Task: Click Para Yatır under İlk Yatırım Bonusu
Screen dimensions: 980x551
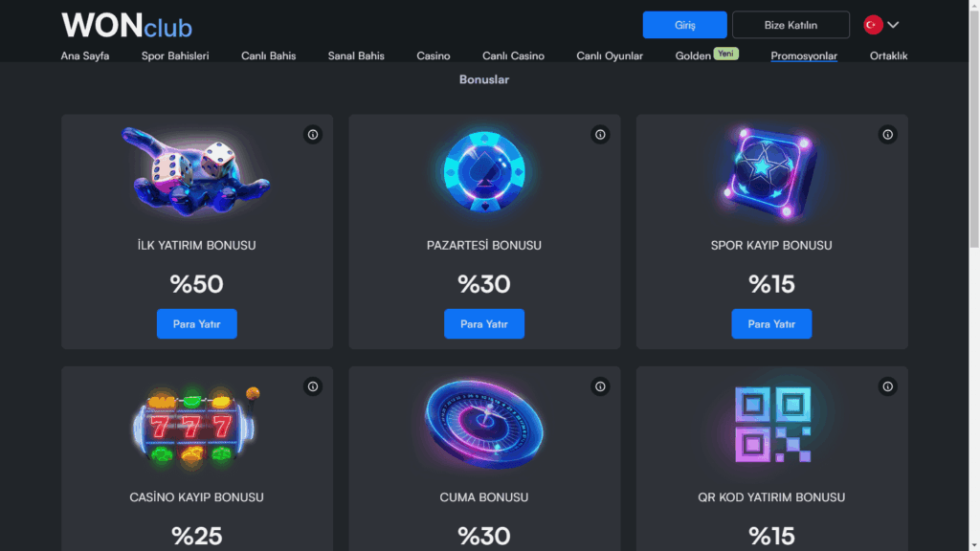Action: 197,323
